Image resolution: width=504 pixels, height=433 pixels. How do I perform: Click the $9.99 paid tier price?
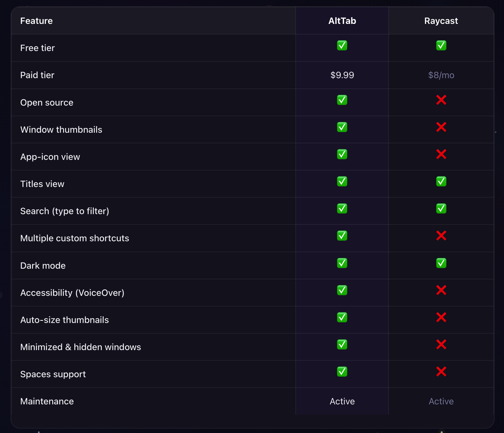point(342,75)
